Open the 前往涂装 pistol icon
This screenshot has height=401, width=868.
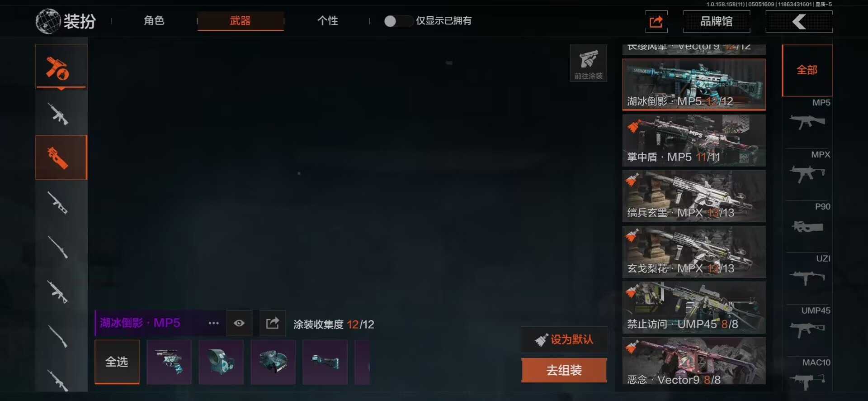coord(588,63)
